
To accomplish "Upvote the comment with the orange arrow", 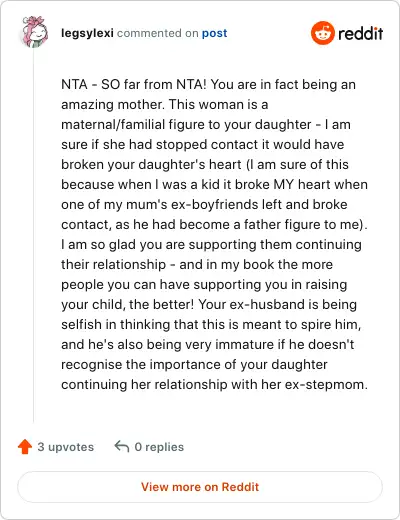I will point(25,447).
